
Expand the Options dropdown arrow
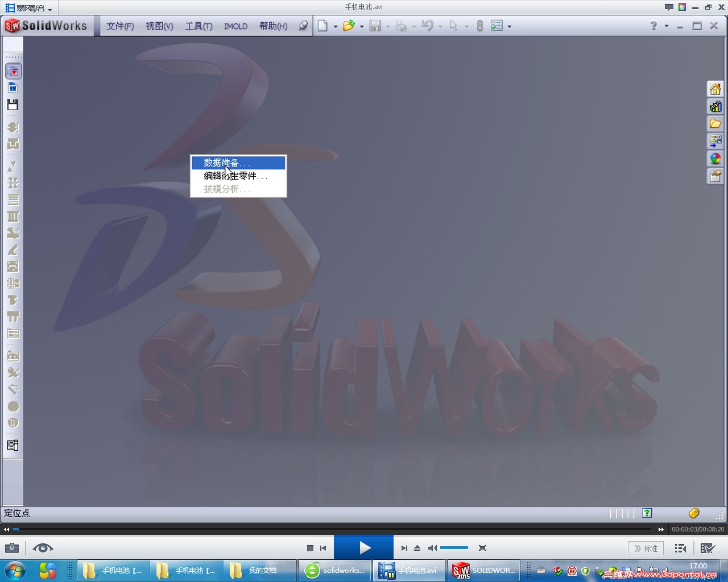tap(509, 27)
